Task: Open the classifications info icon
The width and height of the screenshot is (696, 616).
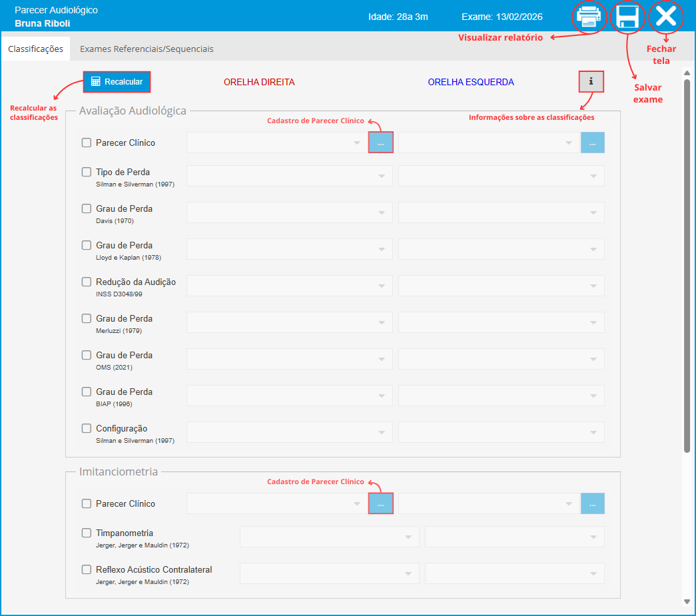Action: pos(591,82)
